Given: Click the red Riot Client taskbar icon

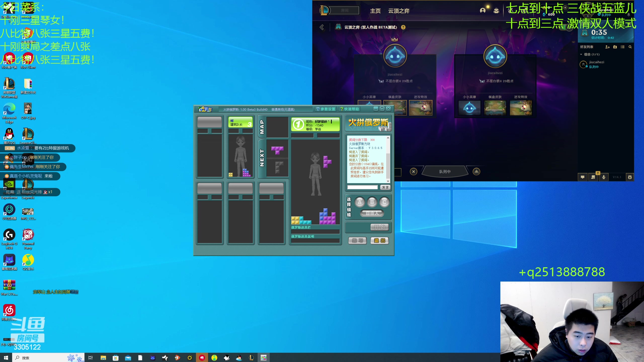Looking at the screenshot, I should coord(202,357).
